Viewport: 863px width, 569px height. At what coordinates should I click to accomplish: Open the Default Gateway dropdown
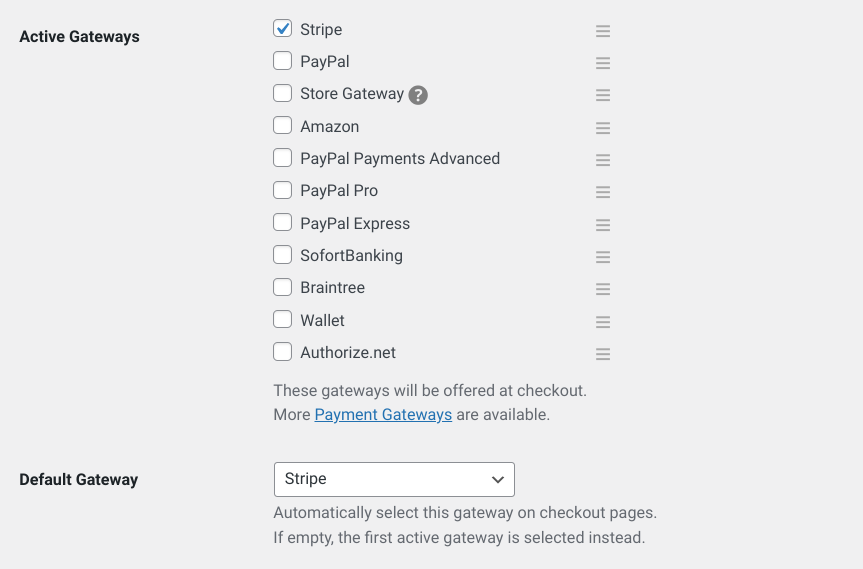(x=394, y=479)
